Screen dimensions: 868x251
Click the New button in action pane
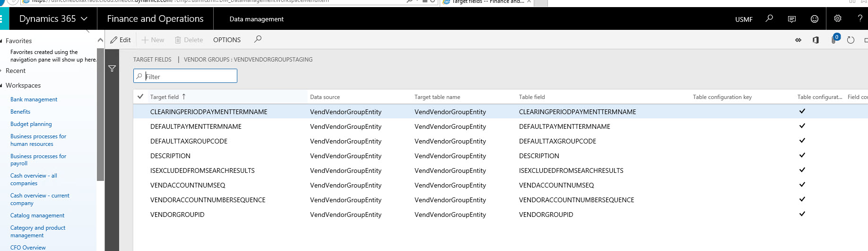pyautogui.click(x=153, y=40)
